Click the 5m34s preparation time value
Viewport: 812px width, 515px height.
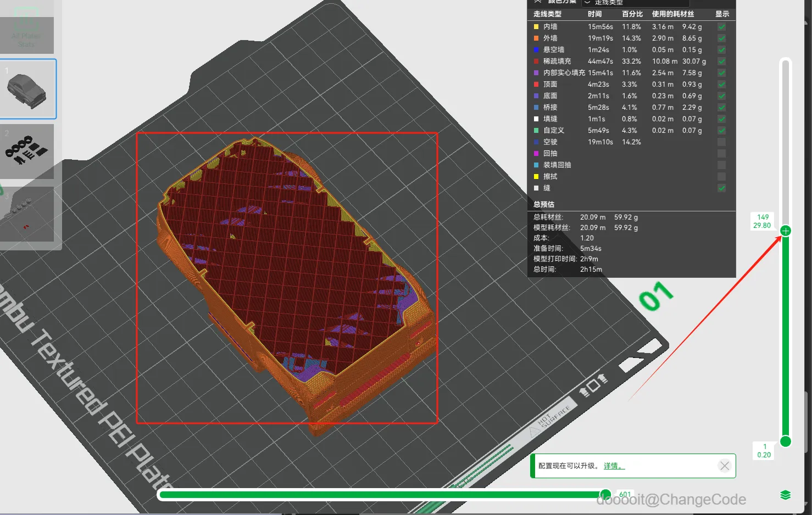coord(591,248)
